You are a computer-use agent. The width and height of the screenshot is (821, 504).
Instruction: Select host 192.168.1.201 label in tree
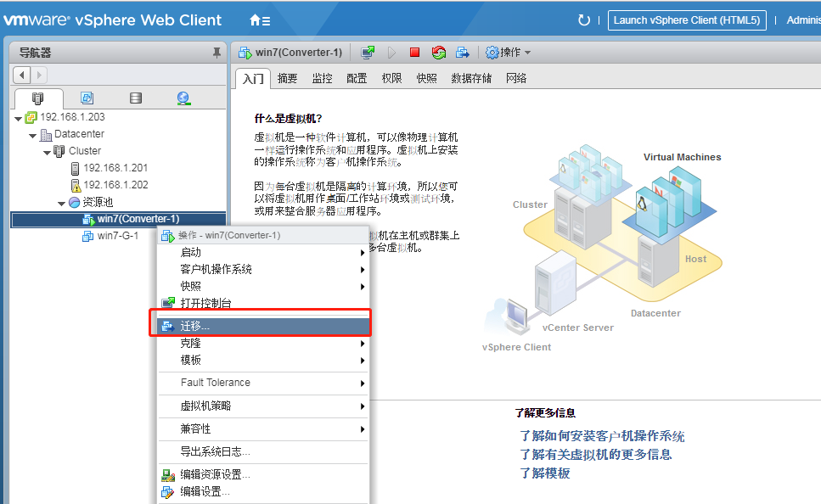[115, 168]
